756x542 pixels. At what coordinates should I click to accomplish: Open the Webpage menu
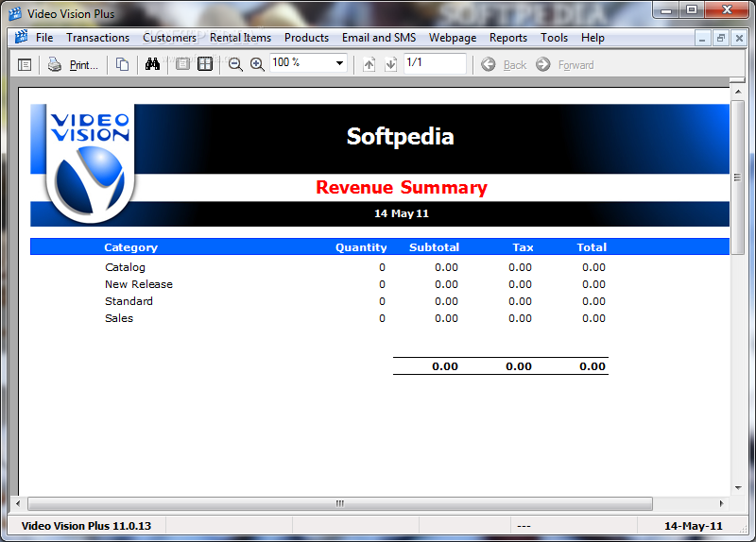tap(453, 38)
